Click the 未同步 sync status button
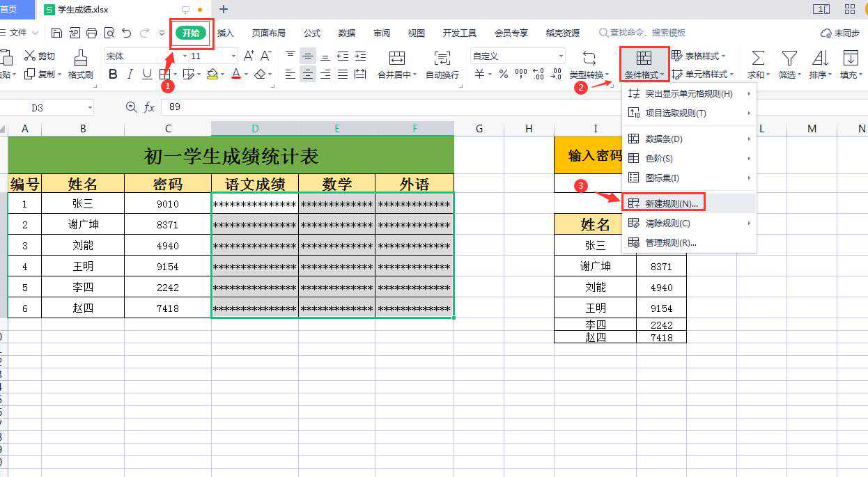 tap(841, 33)
